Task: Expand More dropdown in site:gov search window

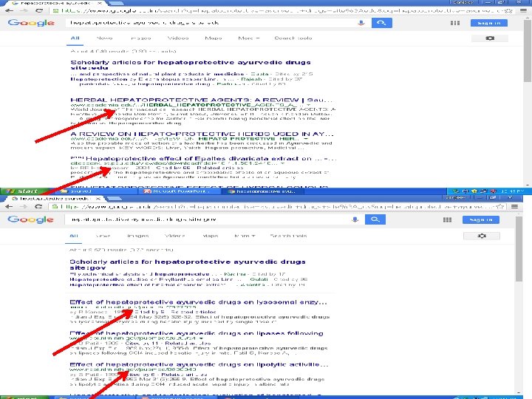Action: (x=245, y=236)
